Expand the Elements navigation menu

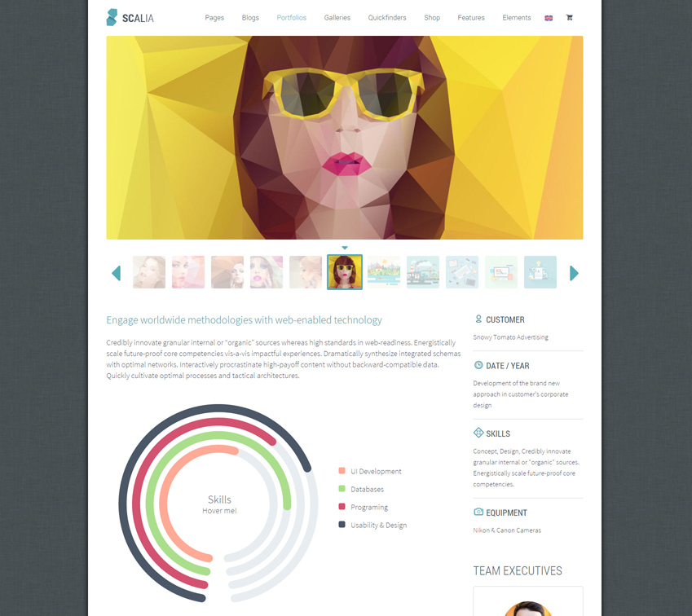516,17
